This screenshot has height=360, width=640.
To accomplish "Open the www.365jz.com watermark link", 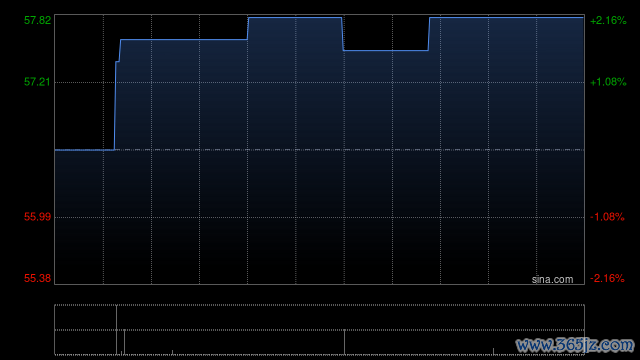I will tap(576, 345).
